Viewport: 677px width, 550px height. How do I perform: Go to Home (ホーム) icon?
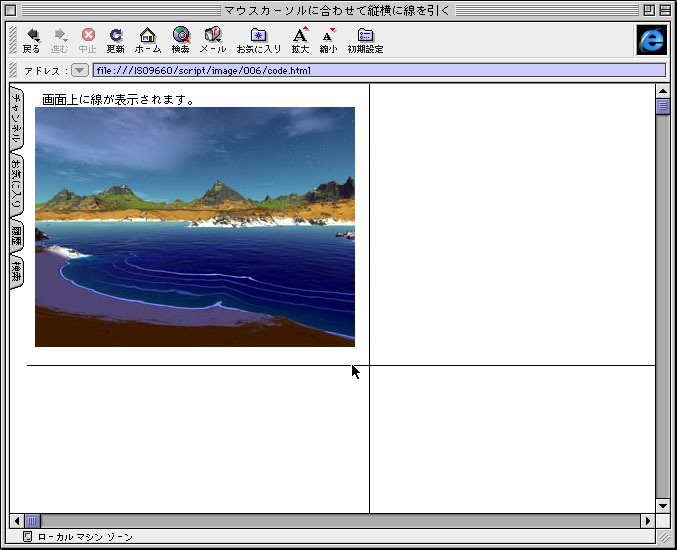148,41
